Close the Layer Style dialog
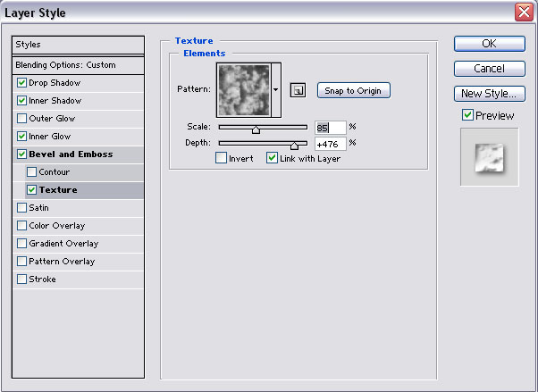This screenshot has width=538, height=392. coord(524,13)
